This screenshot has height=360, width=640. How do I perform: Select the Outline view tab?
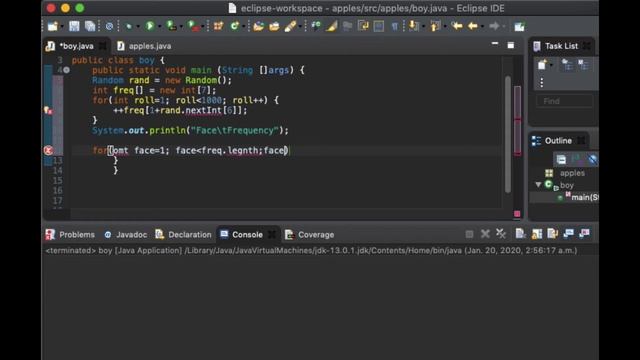click(x=558, y=141)
